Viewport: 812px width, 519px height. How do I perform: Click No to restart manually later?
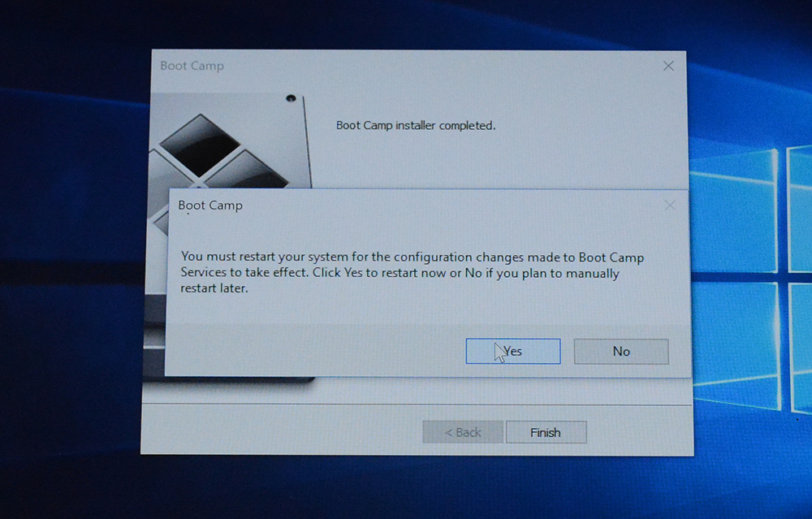pyautogui.click(x=621, y=351)
